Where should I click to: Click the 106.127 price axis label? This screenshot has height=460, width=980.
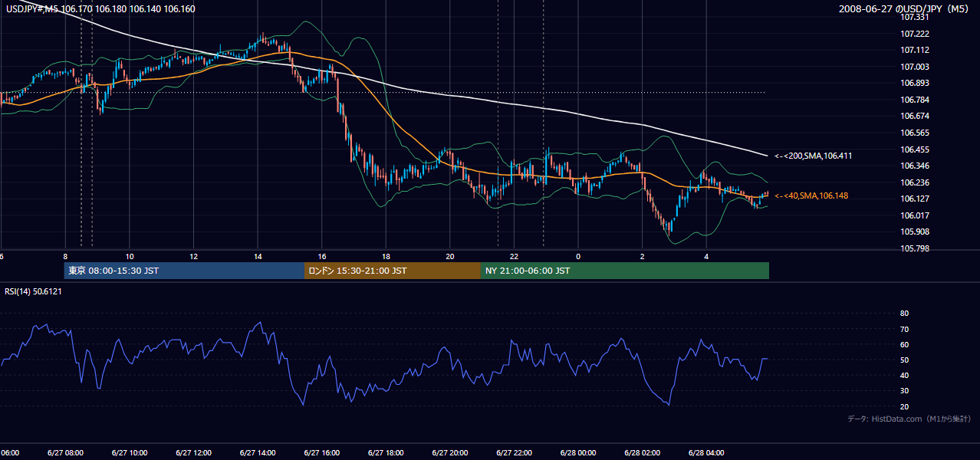916,199
